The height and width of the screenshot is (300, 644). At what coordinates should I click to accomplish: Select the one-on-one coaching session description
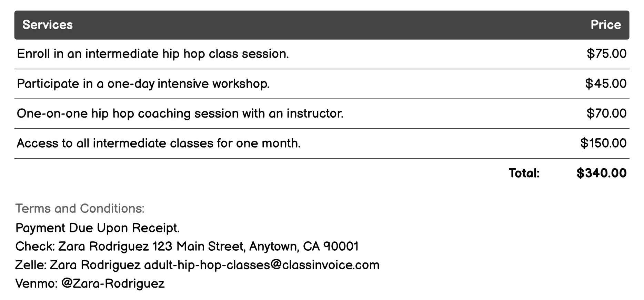180,113
